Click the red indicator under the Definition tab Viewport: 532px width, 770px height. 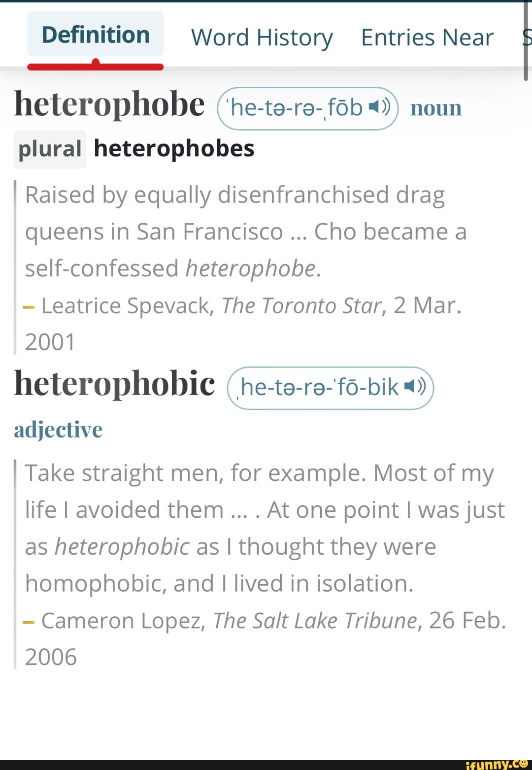[x=96, y=66]
